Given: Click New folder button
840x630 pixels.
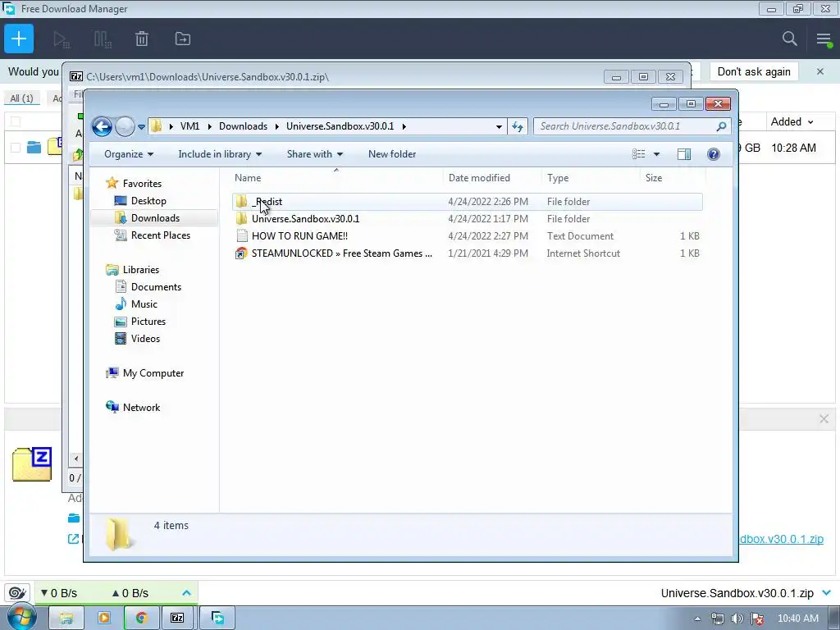Looking at the screenshot, I should [391, 154].
